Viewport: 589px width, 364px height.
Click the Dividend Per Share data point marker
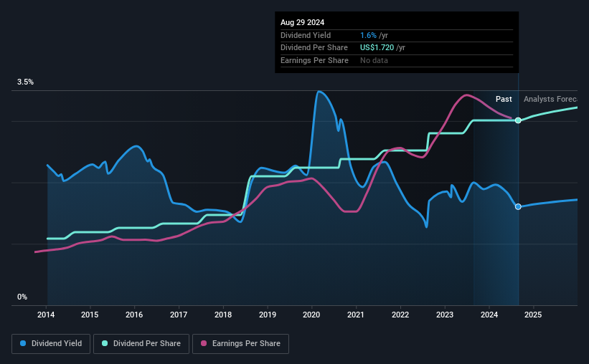coord(518,120)
